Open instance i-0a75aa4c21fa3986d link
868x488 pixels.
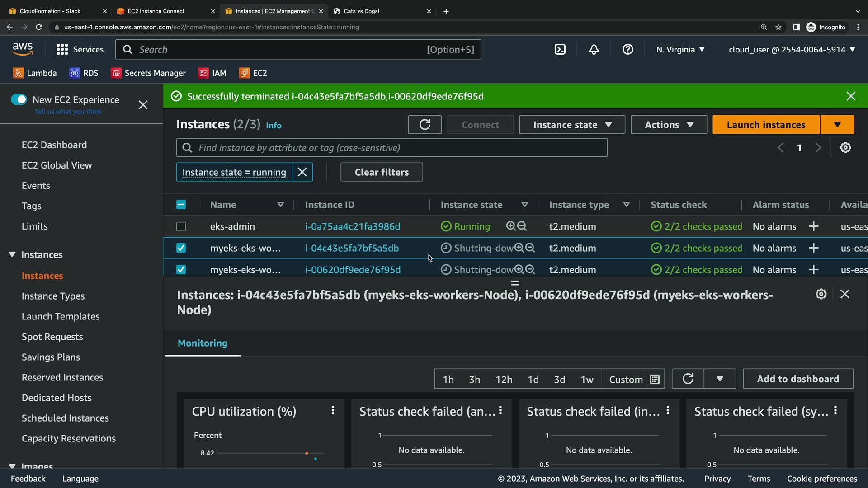(x=352, y=226)
